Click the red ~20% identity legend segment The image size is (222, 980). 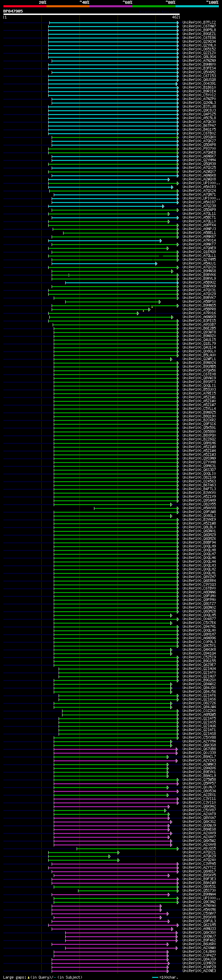[x=25, y=6]
